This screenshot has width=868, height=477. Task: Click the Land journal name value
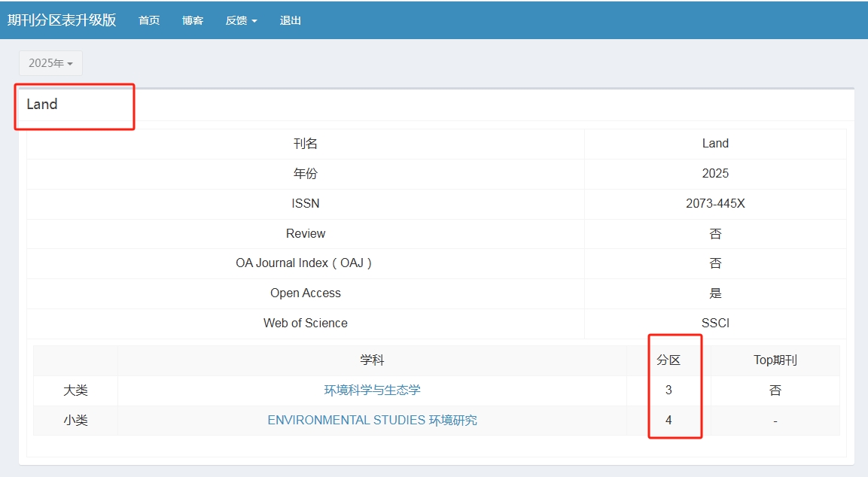tap(715, 144)
